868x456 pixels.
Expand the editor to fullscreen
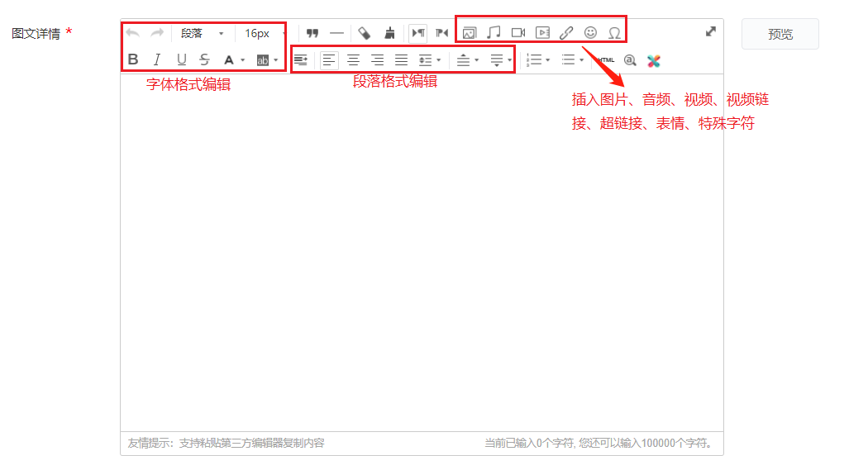pos(710,31)
